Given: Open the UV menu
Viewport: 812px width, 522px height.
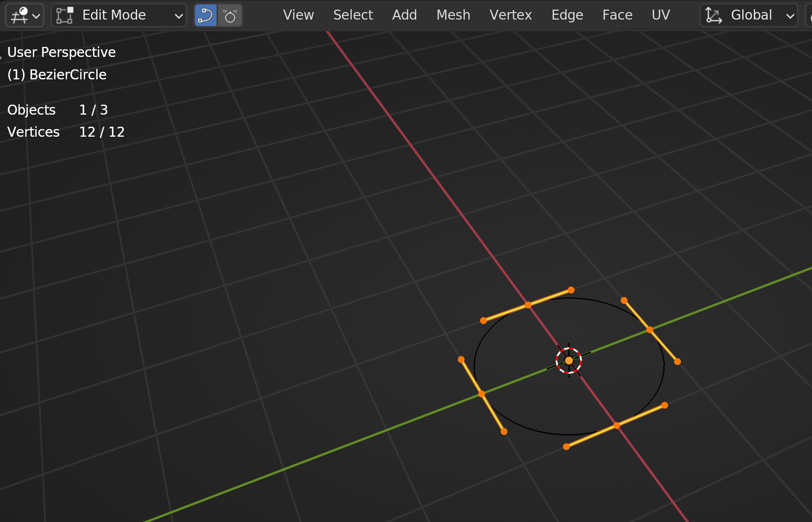Looking at the screenshot, I should point(660,15).
